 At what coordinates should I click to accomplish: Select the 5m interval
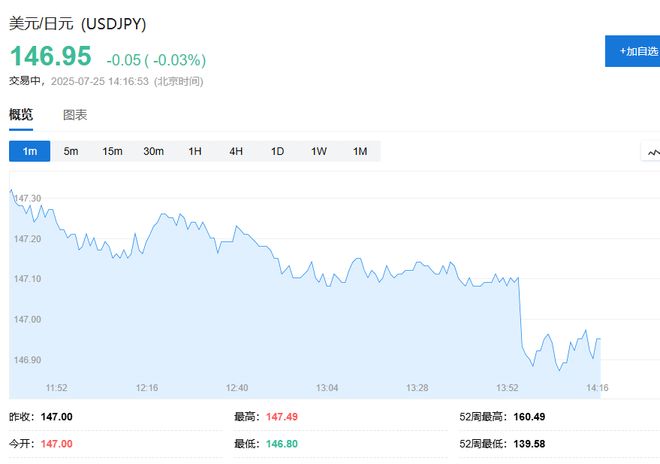71,151
